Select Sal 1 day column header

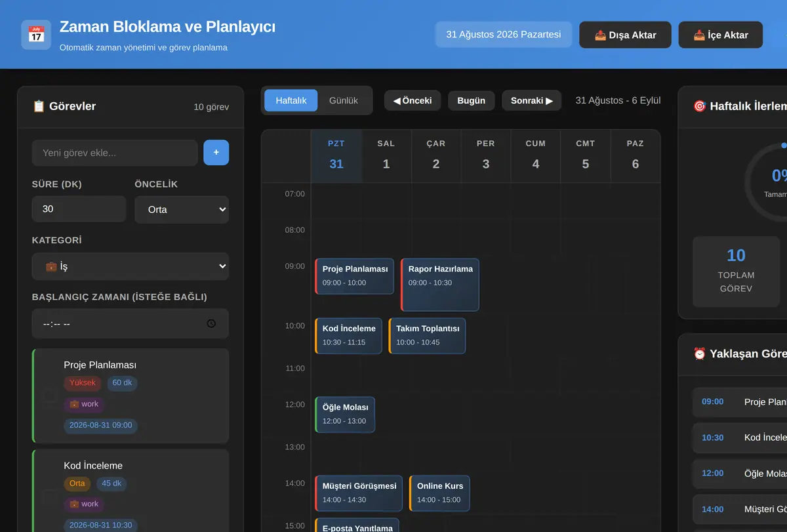click(386, 156)
